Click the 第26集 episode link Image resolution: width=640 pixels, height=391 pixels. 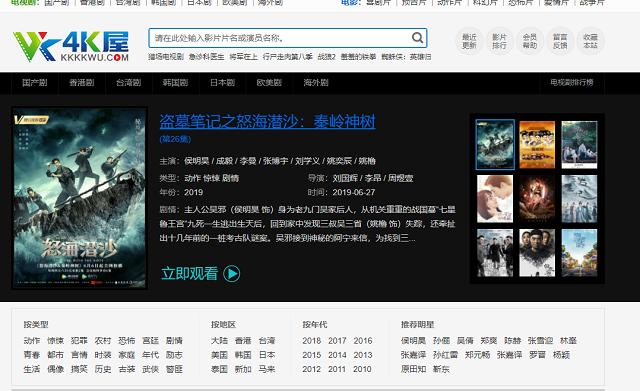175,139
